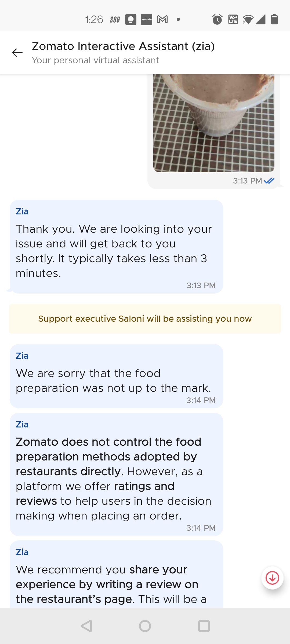Tap the red scroll-to-bottom arrow button

click(272, 578)
